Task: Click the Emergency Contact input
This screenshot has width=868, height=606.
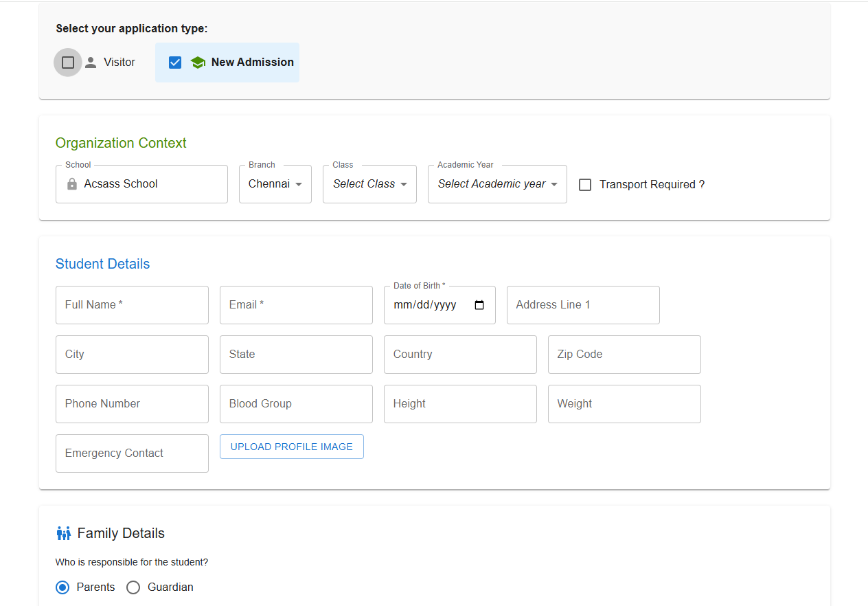Action: [x=132, y=453]
